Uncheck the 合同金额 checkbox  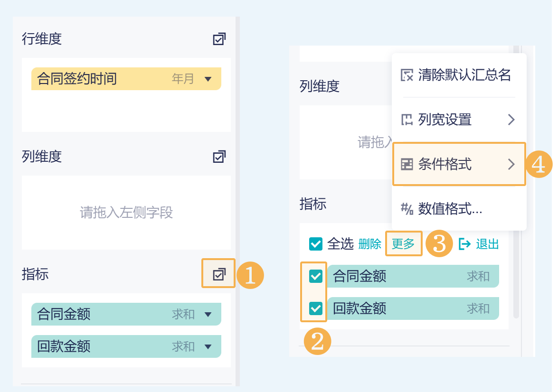pos(316,276)
